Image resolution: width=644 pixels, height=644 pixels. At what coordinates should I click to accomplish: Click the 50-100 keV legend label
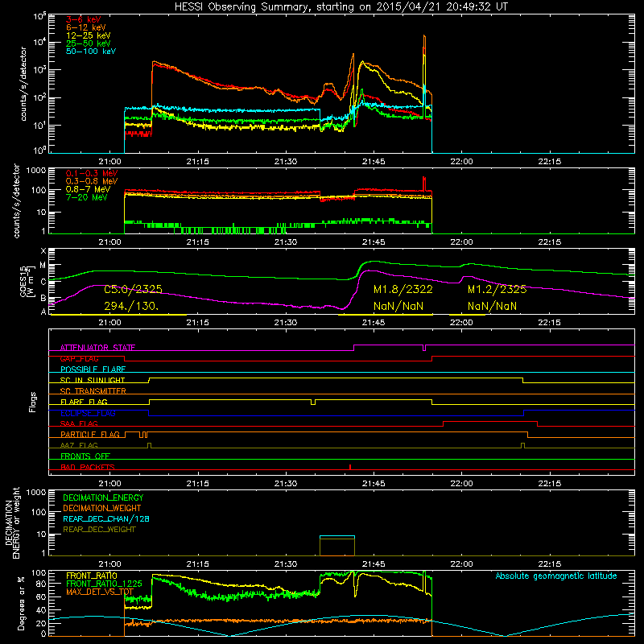click(x=90, y=52)
